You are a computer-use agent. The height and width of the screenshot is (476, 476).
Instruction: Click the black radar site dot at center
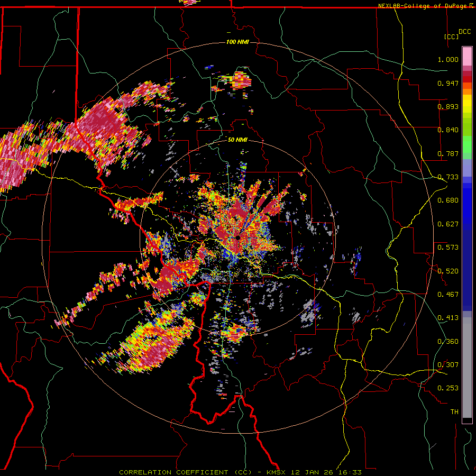point(237,237)
